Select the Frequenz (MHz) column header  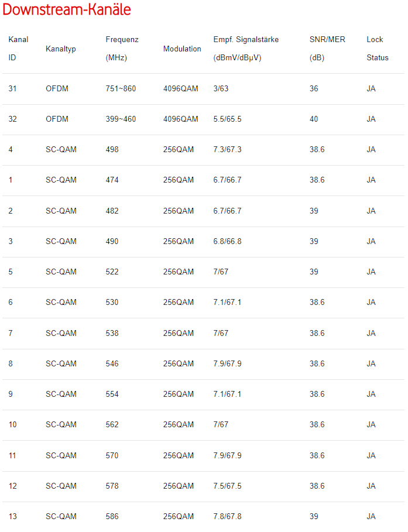122,49
